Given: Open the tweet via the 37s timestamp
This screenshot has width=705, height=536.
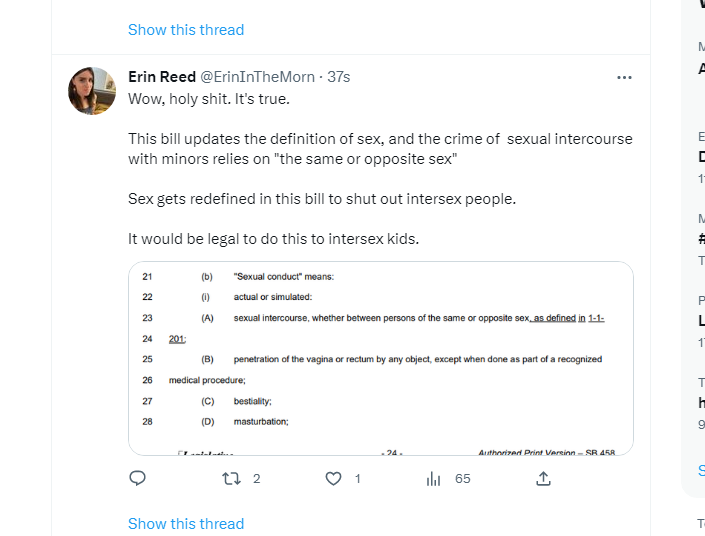Looking at the screenshot, I should pyautogui.click(x=339, y=77).
